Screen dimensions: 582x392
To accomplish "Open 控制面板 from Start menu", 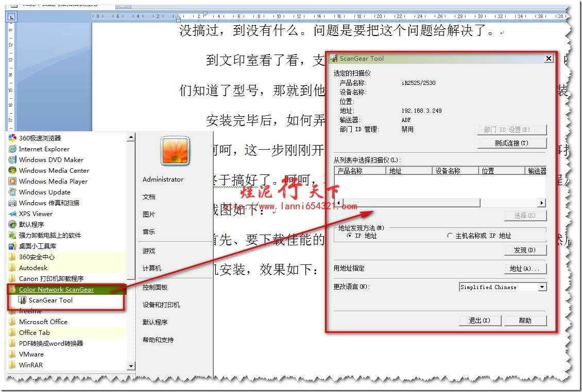I will pyautogui.click(x=155, y=287).
